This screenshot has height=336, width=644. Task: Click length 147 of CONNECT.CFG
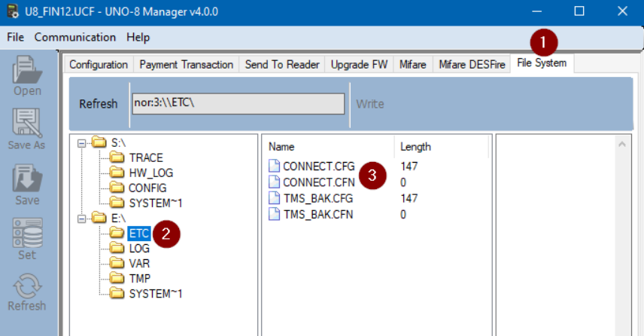(409, 166)
